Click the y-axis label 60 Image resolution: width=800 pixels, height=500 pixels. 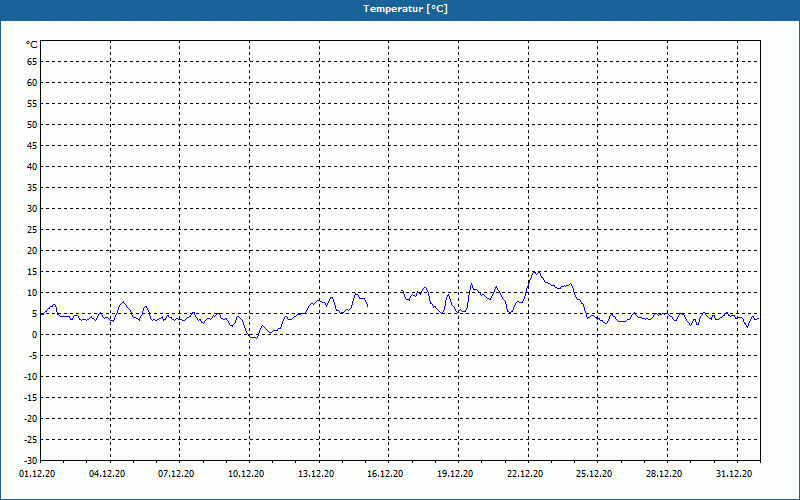32,83
